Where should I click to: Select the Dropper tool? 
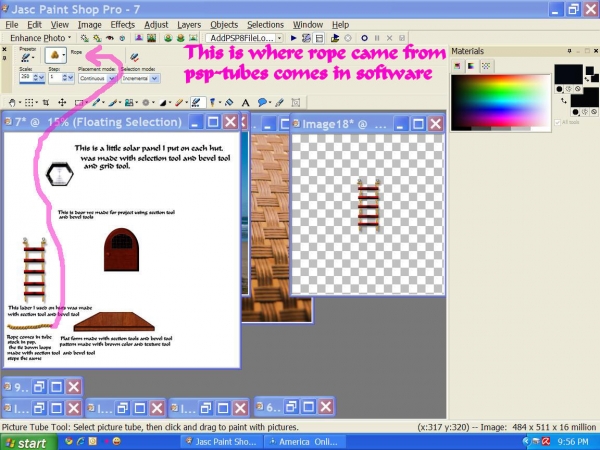click(x=96, y=103)
